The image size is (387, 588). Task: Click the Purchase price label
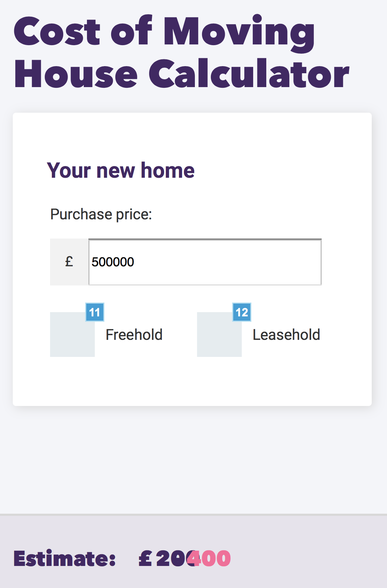pyautogui.click(x=101, y=214)
